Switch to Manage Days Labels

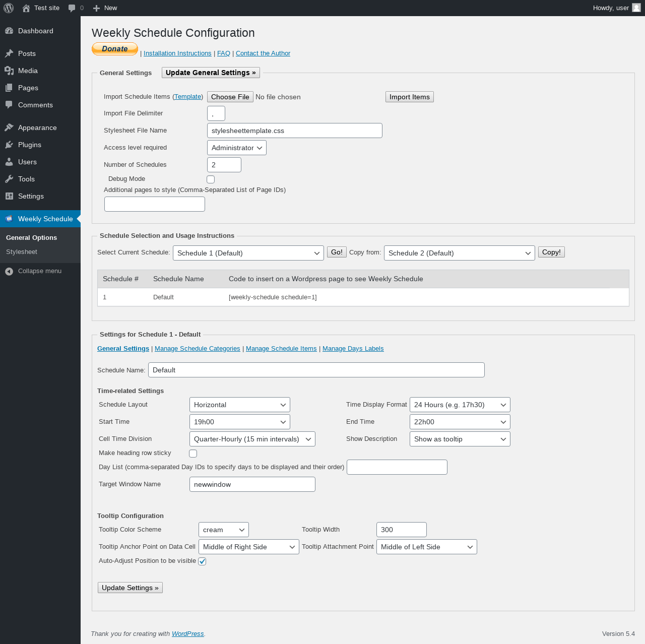tap(353, 349)
